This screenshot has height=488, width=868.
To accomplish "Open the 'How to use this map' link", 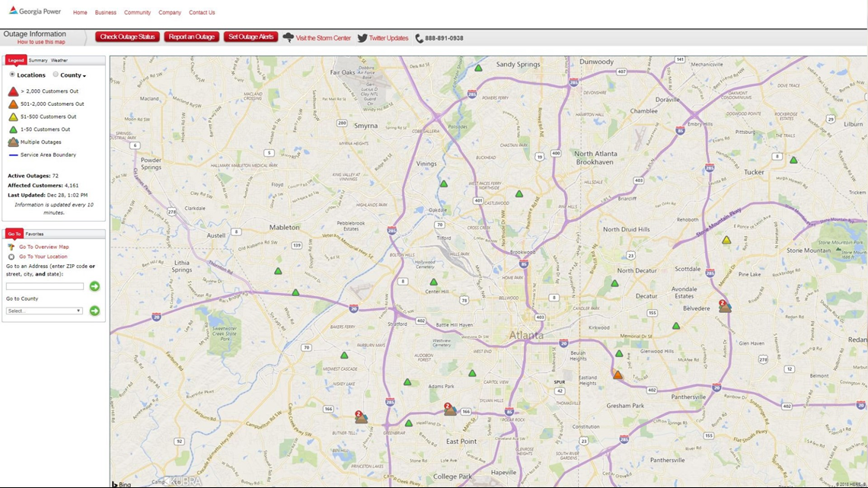I will 41,42.
